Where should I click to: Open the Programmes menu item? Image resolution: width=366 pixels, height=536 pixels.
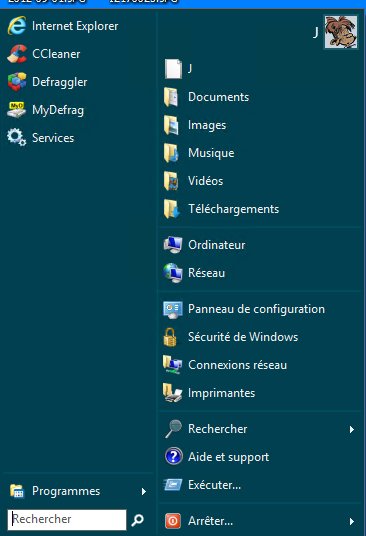[79, 491]
